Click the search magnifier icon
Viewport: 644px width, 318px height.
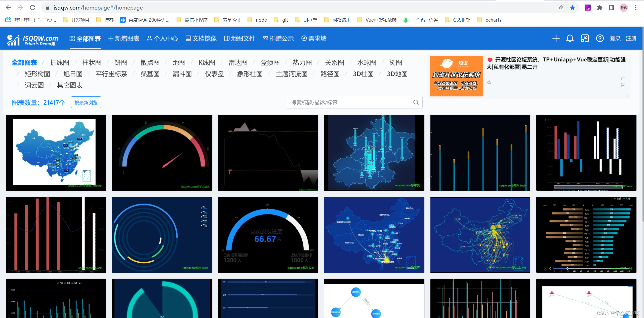coord(416,102)
